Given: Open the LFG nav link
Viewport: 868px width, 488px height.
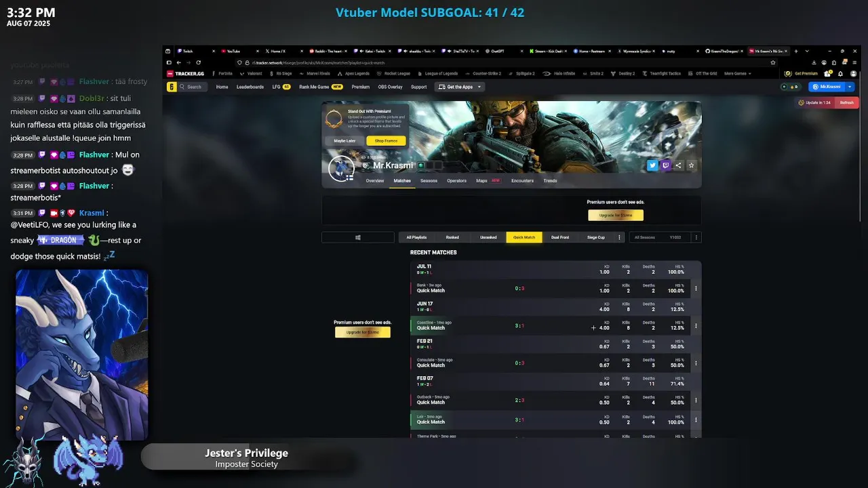Looking at the screenshot, I should (x=281, y=87).
